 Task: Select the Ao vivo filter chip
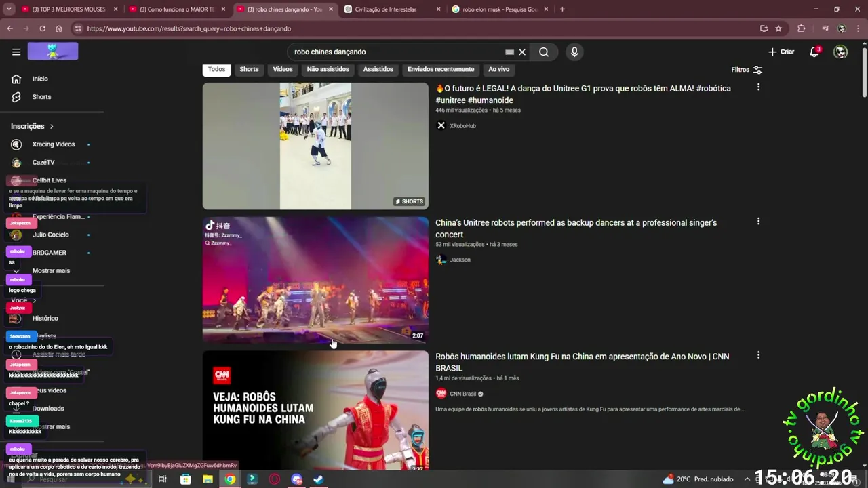click(x=499, y=69)
